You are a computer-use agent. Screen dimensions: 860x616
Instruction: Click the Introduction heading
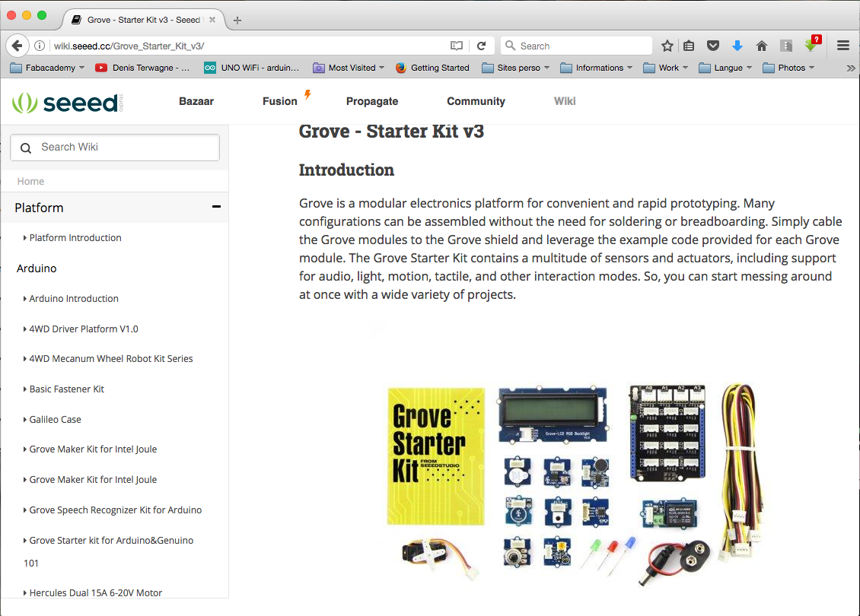tap(346, 170)
